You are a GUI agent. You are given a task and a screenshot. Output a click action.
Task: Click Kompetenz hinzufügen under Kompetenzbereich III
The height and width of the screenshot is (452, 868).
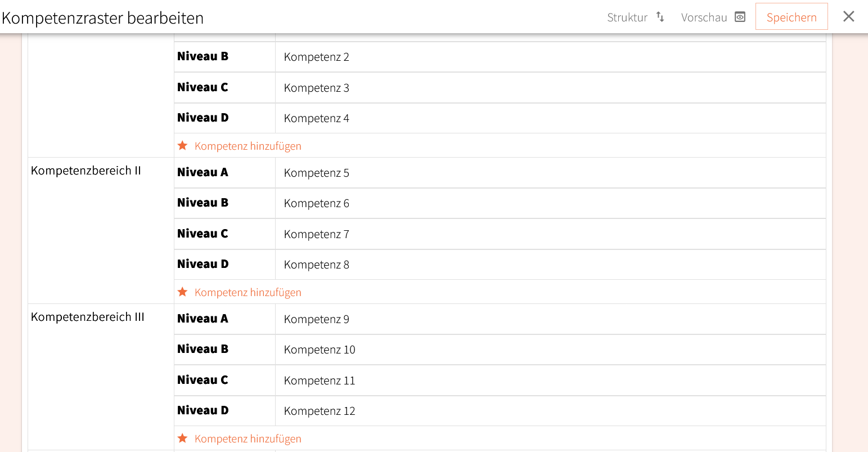[248, 438]
